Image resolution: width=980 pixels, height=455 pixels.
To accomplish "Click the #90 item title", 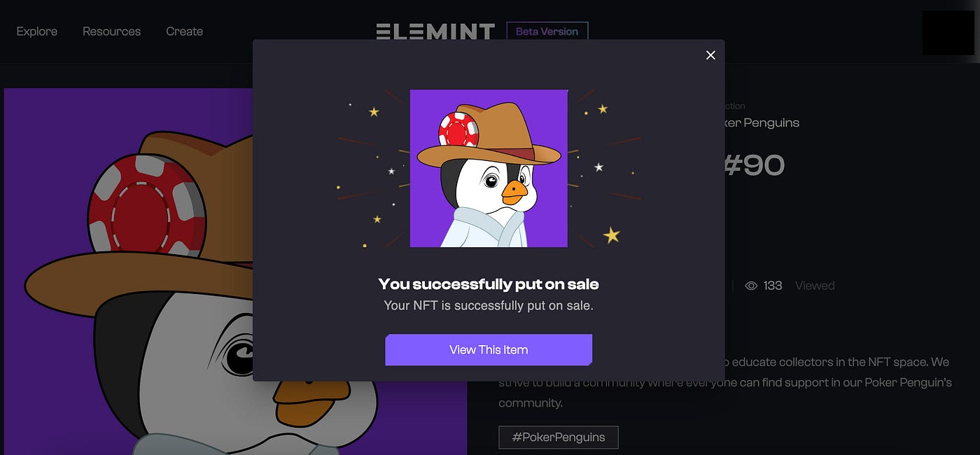I will pyautogui.click(x=755, y=165).
